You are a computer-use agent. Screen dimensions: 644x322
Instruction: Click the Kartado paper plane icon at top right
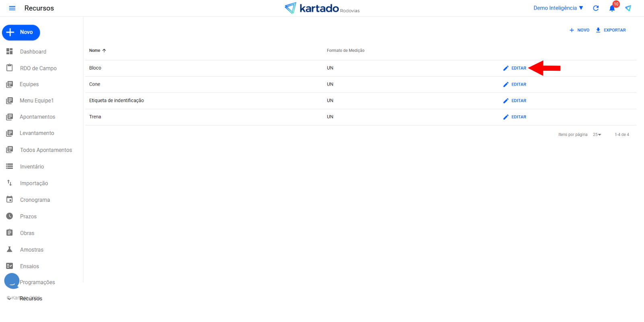pyautogui.click(x=628, y=8)
